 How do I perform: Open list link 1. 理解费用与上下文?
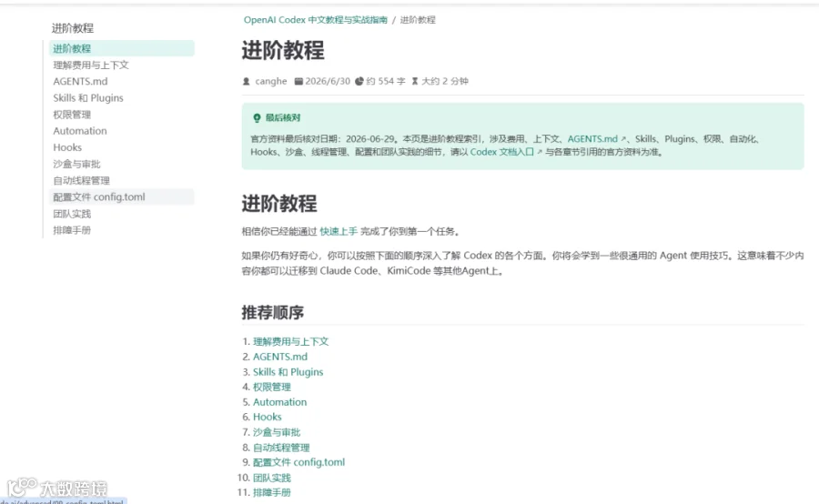tap(291, 341)
